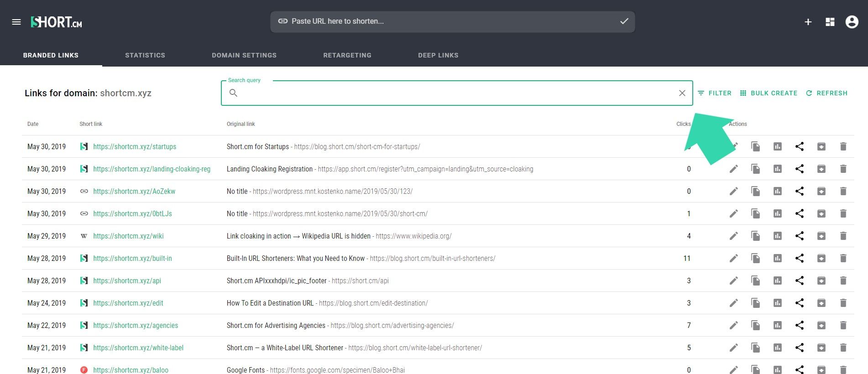Click the Short link column header

click(x=91, y=124)
